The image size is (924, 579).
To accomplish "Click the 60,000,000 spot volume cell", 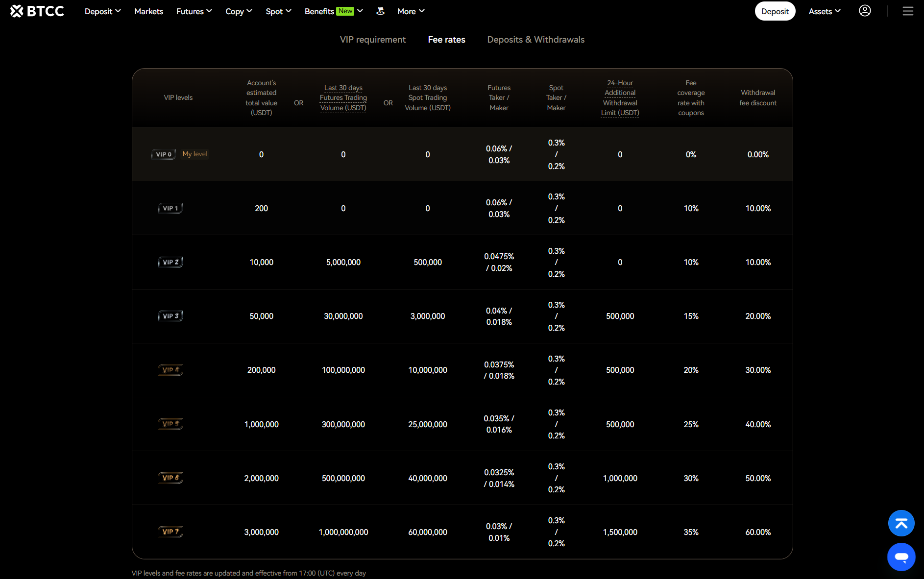I will pyautogui.click(x=428, y=532).
